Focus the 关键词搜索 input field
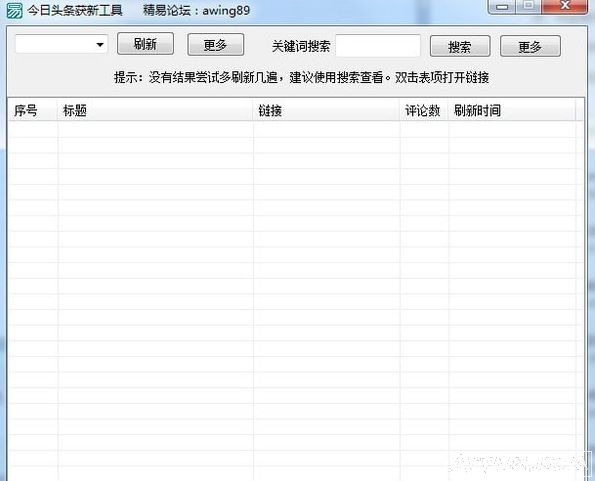595x481 pixels. pos(378,46)
